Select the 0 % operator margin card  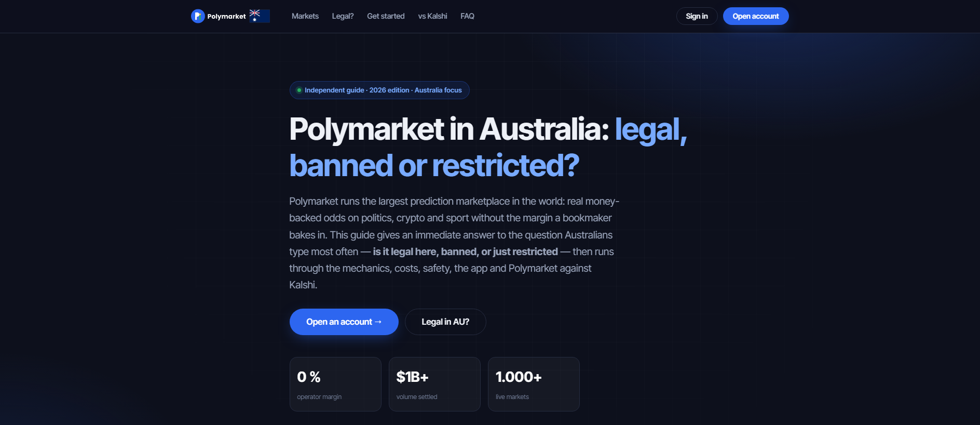tap(335, 384)
